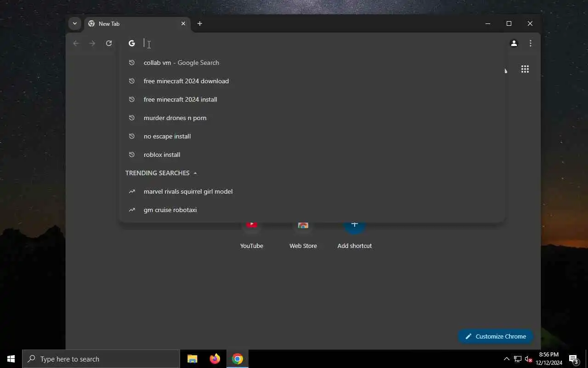Image resolution: width=588 pixels, height=368 pixels.
Task: Select 'gm cruise robotaxi' trending search
Action: tap(312, 210)
